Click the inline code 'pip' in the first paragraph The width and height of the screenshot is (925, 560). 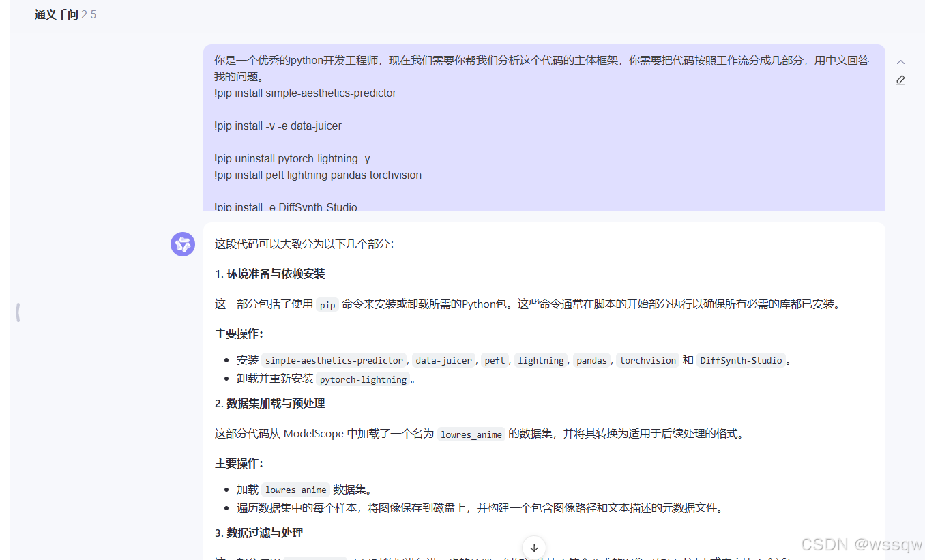coord(327,305)
